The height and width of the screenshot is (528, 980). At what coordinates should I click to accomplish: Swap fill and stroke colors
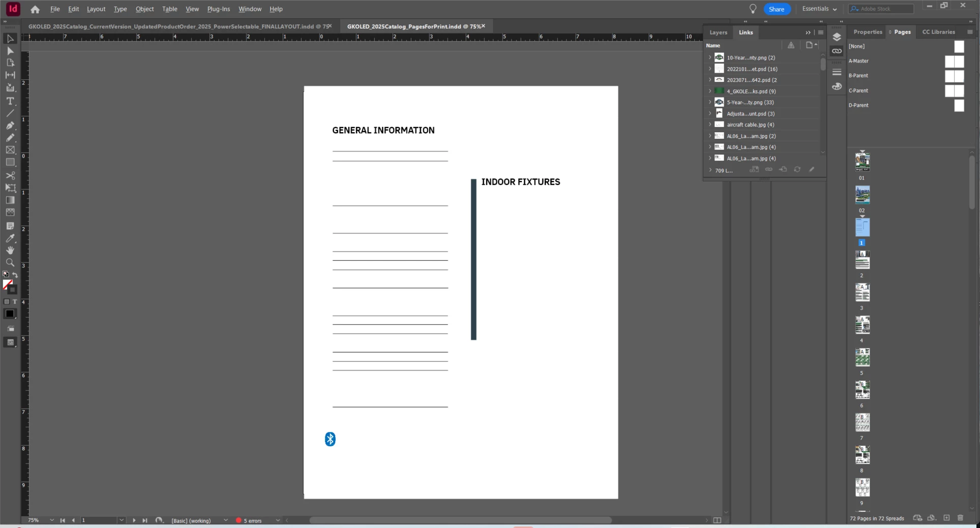click(x=15, y=275)
